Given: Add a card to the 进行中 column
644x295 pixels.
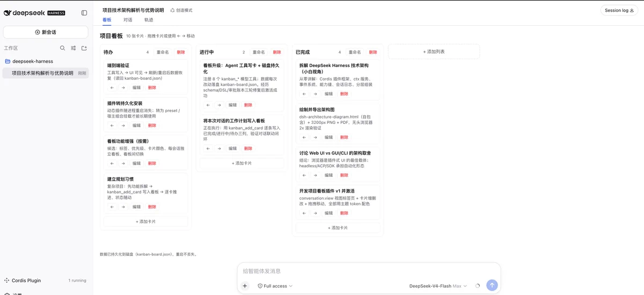Looking at the screenshot, I should click(241, 163).
